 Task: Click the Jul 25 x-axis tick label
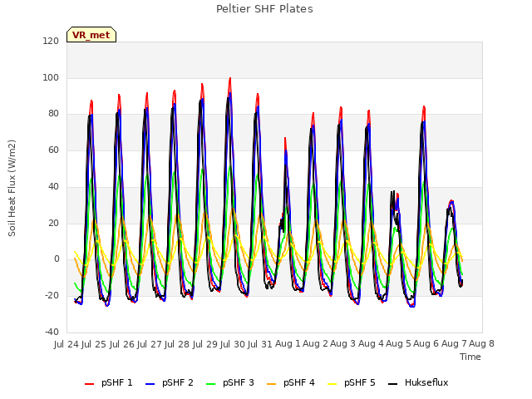click(x=94, y=344)
